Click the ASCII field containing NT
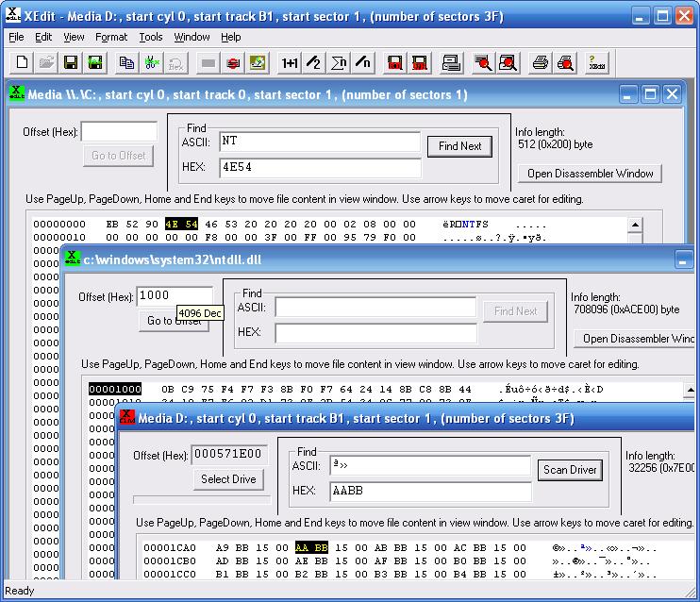700x602 pixels. coord(319,142)
